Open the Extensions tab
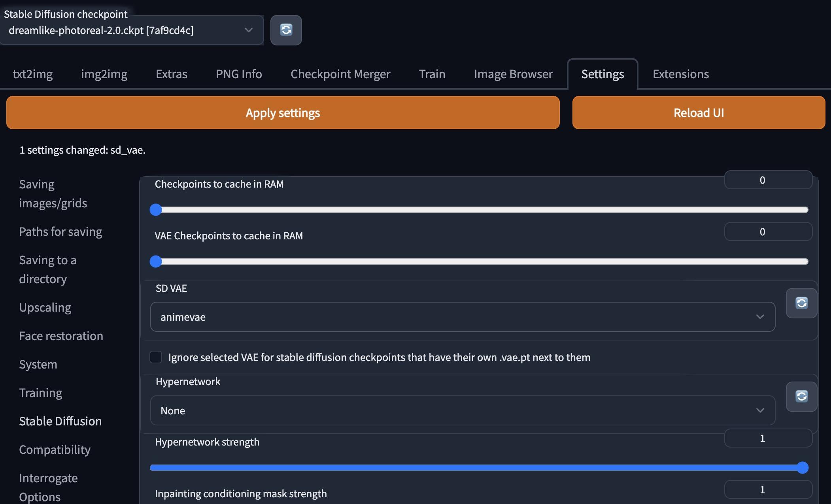This screenshot has height=504, width=831. (x=680, y=74)
